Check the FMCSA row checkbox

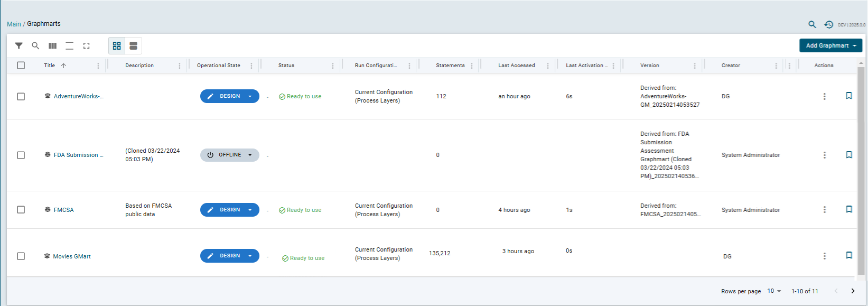(21, 210)
